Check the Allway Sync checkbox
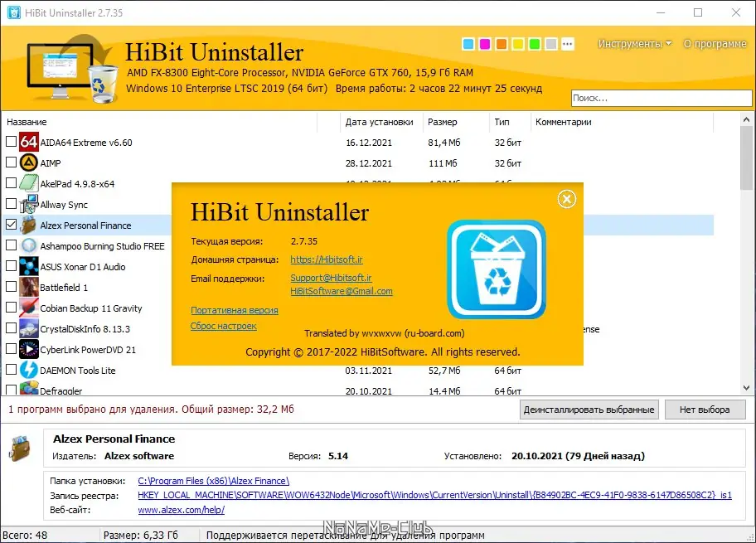 coord(11,204)
